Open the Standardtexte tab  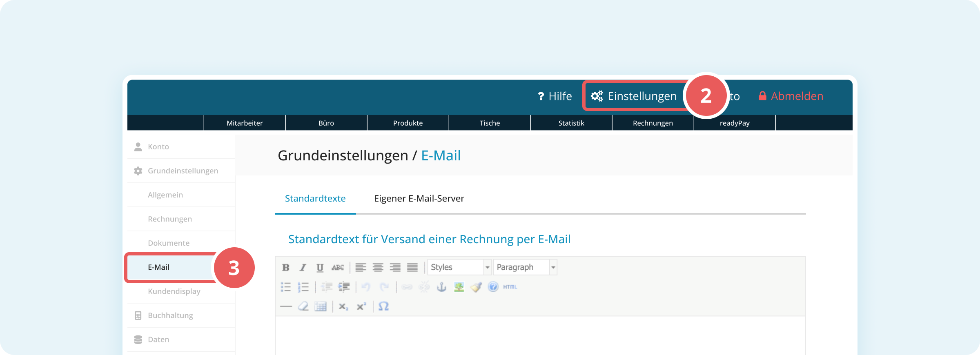[315, 199]
